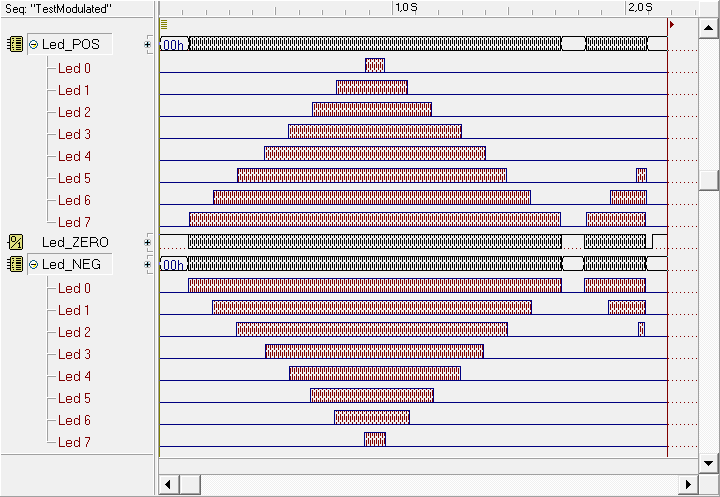Image resolution: width=720 pixels, height=497 pixels.
Task: Click the Led_NEG Led 0 long pulse
Action: click(375, 285)
